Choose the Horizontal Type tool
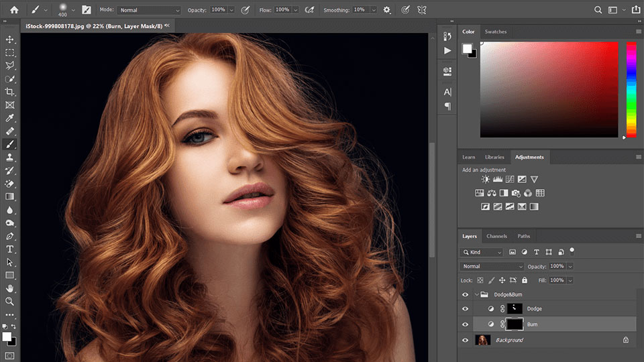The width and height of the screenshot is (644, 362). [10, 249]
